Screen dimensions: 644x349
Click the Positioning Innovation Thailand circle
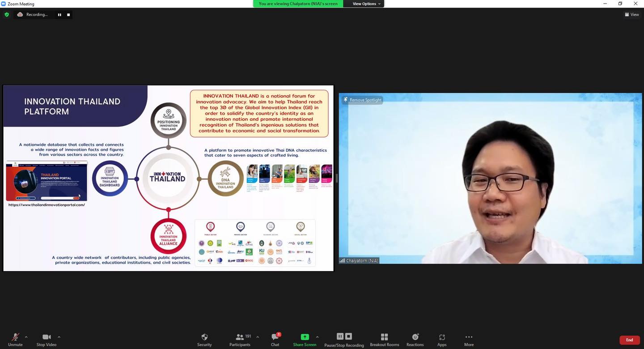[x=168, y=120]
